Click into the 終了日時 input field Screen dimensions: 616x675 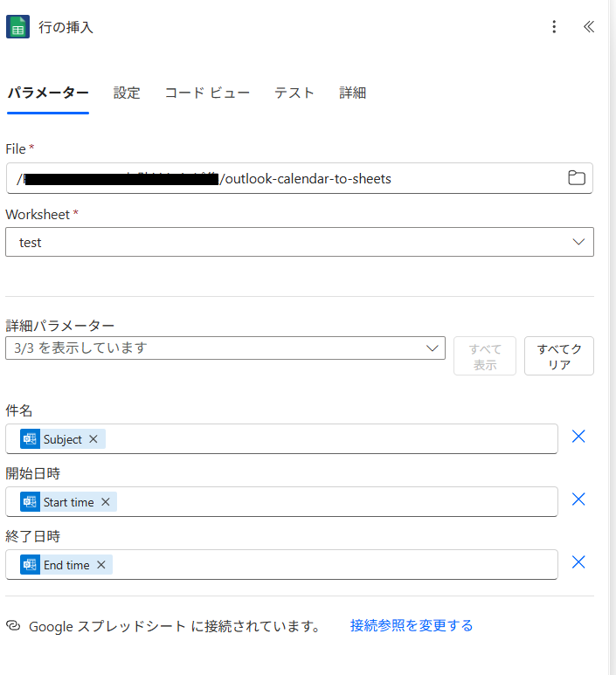281,564
